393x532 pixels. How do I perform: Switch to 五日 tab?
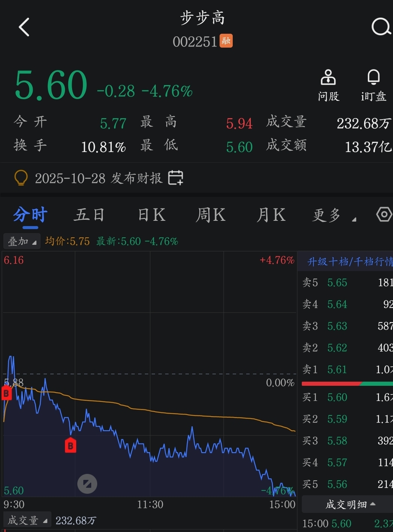point(89,215)
